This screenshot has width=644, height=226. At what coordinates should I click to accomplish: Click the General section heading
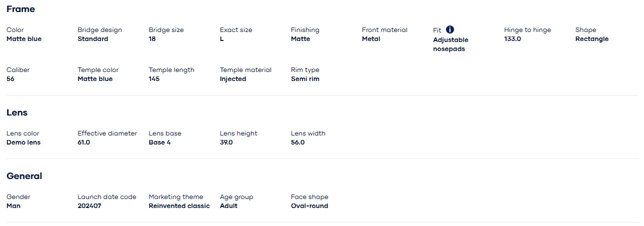24,176
